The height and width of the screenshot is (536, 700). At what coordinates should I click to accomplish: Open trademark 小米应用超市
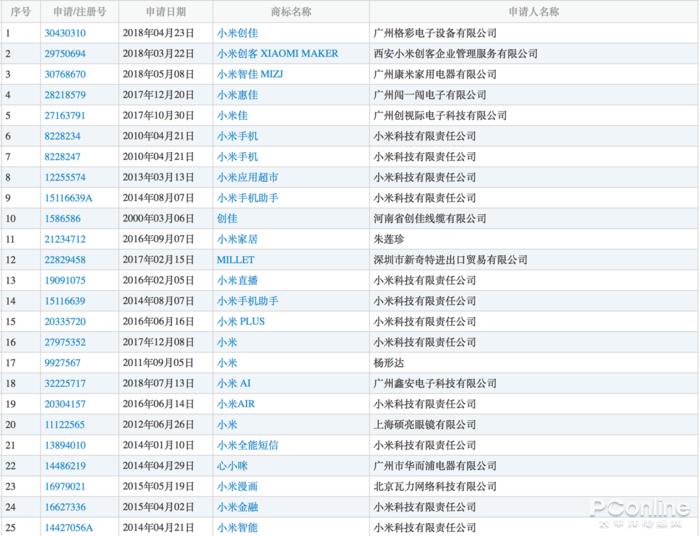coord(248,177)
